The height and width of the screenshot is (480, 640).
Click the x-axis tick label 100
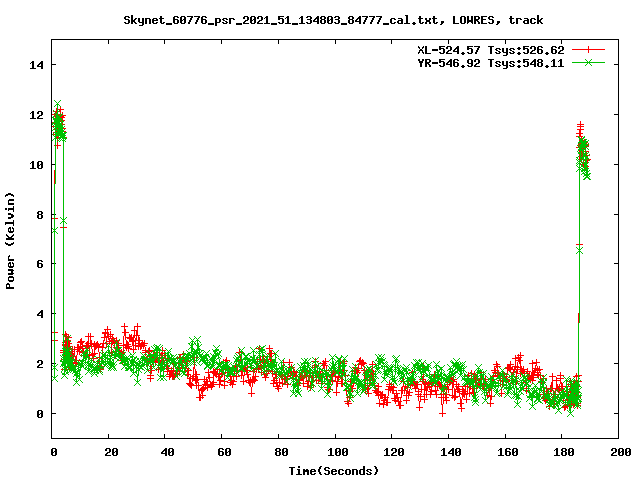click(x=338, y=452)
